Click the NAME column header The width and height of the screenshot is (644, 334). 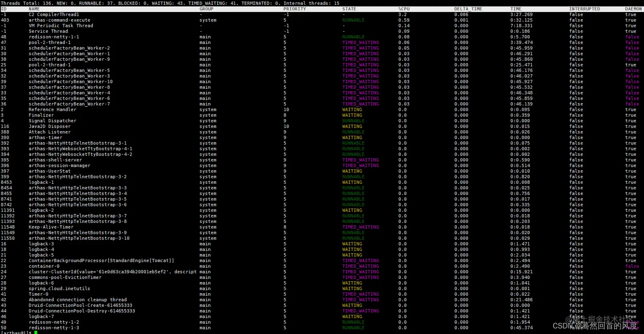tap(34, 9)
